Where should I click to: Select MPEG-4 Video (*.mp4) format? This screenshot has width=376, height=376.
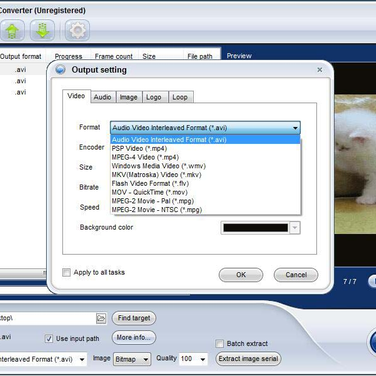[x=205, y=157]
